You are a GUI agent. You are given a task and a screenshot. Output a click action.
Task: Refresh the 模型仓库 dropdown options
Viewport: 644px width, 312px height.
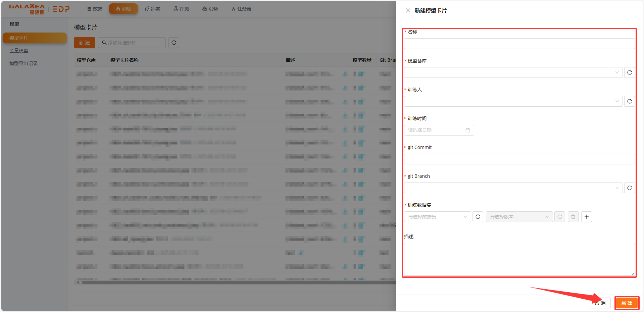pyautogui.click(x=629, y=72)
